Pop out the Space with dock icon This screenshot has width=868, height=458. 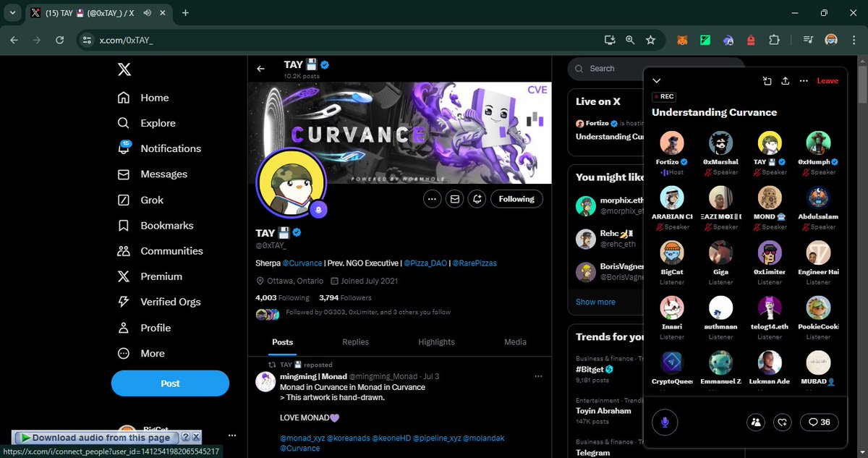767,81
